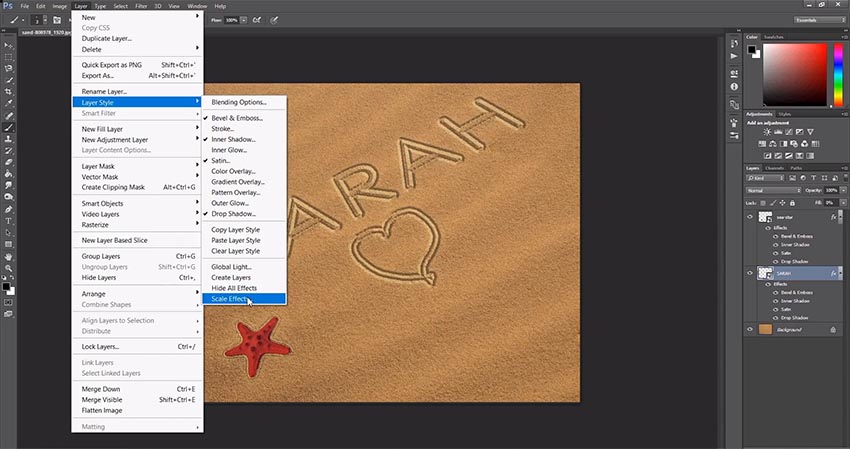Select the Hand tool

[x=9, y=256]
